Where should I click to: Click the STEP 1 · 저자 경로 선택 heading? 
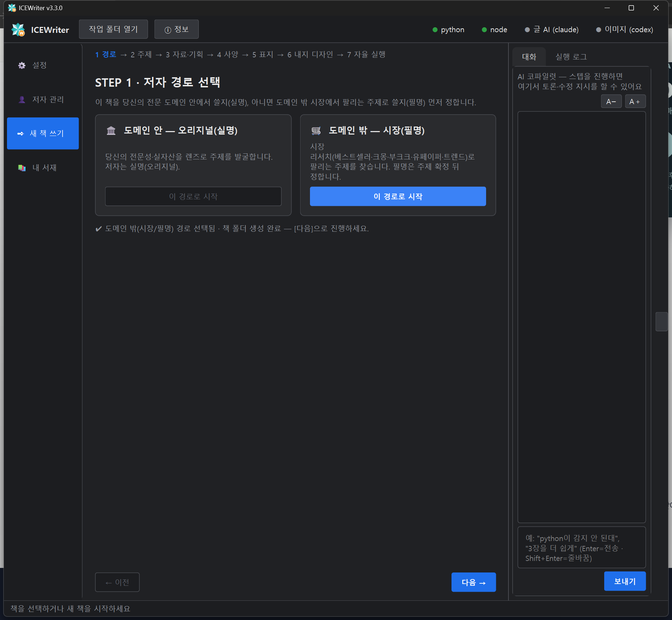click(158, 82)
